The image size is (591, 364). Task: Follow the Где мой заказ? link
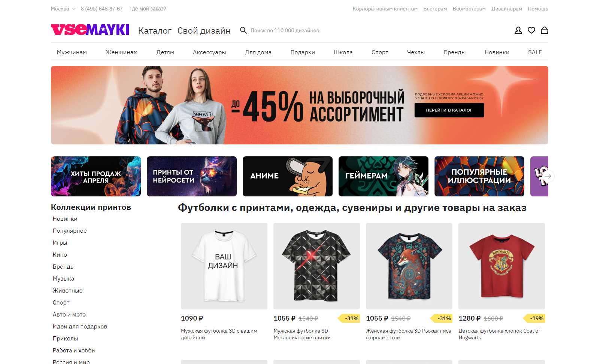148,9
